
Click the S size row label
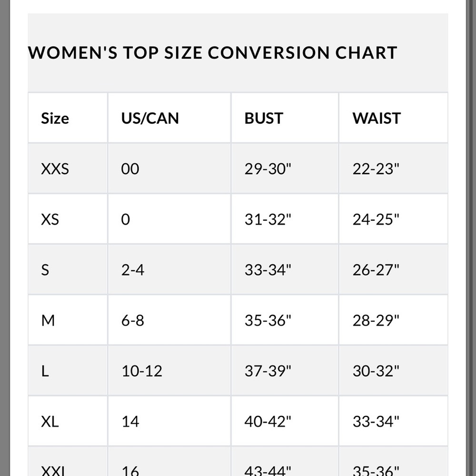[45, 270]
